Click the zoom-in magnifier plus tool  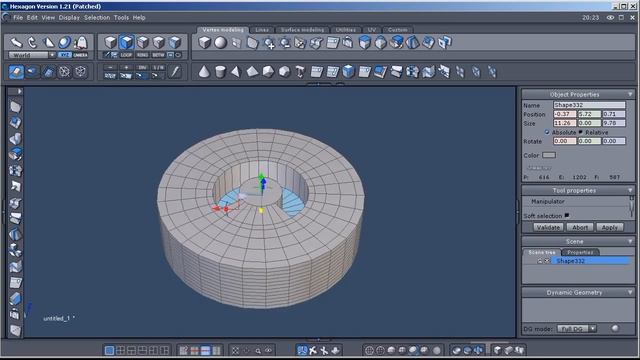269,43
